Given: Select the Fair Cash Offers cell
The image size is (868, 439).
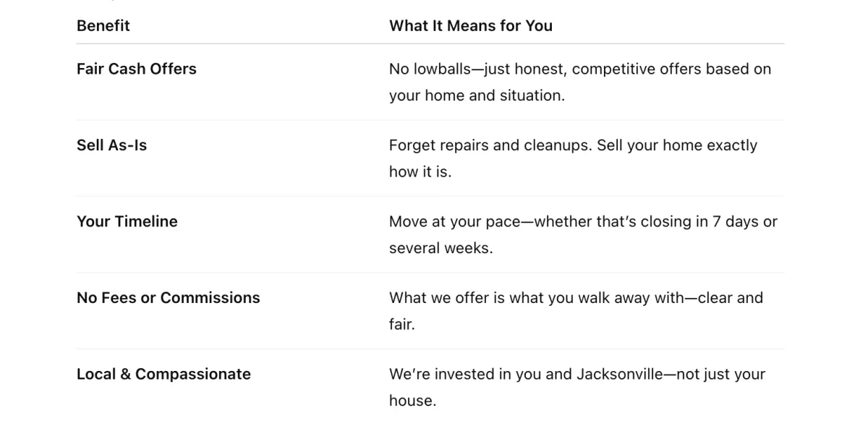Looking at the screenshot, I should tap(137, 69).
